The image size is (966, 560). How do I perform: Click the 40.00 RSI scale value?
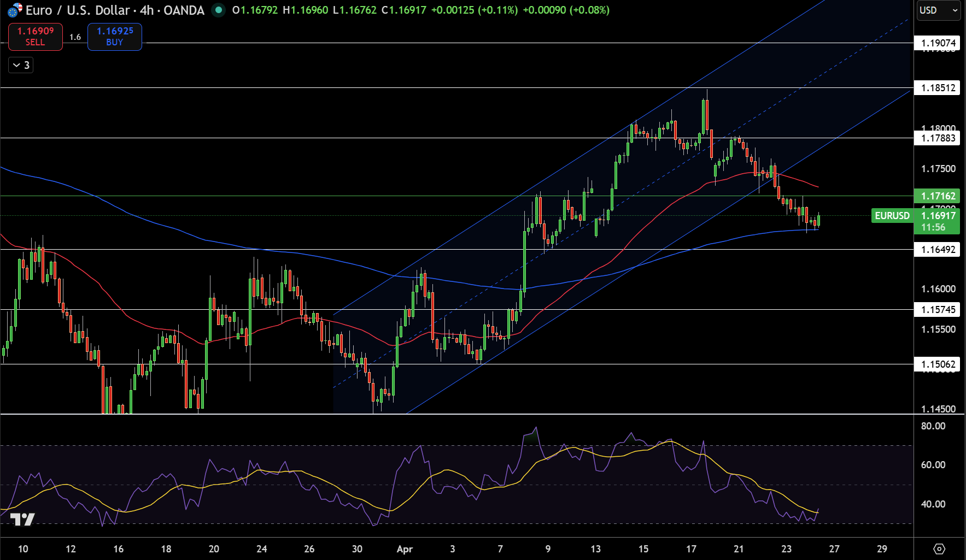click(x=933, y=504)
